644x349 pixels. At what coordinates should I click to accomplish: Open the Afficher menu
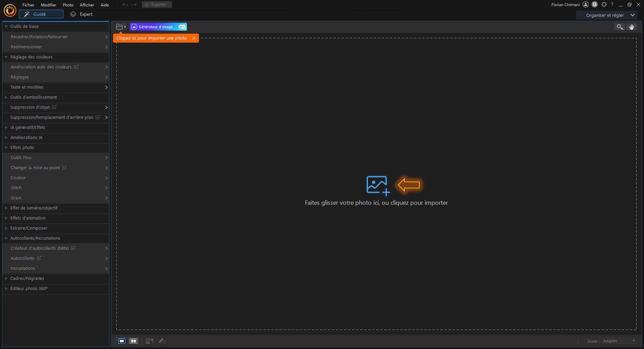(87, 5)
